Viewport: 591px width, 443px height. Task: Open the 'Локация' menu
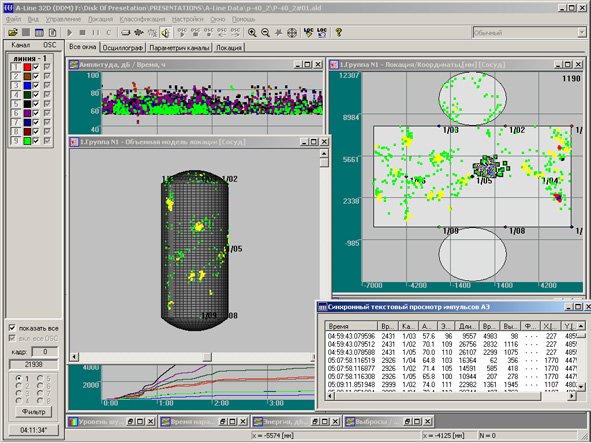[x=100, y=19]
